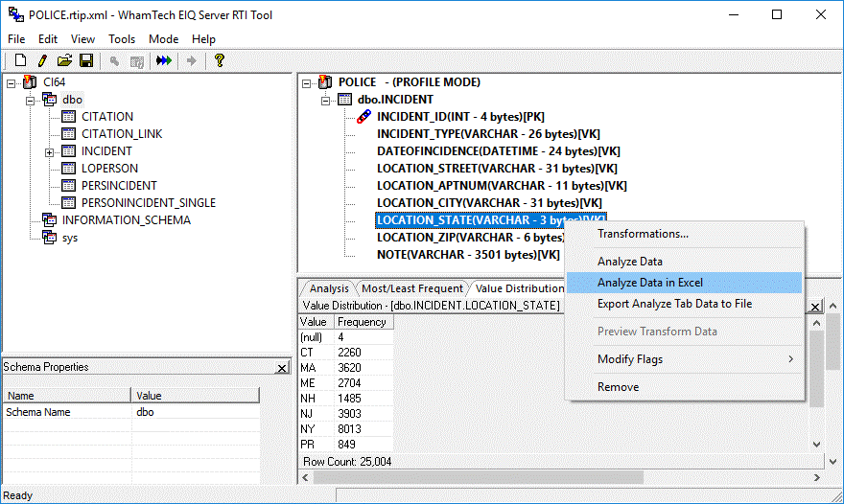
Task: Click the POLICE profile database icon
Action: (325, 82)
